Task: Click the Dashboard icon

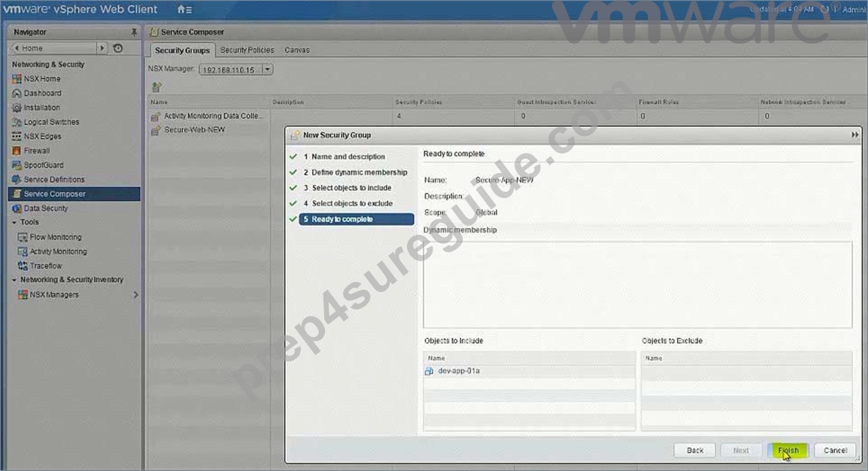Action: coord(17,93)
